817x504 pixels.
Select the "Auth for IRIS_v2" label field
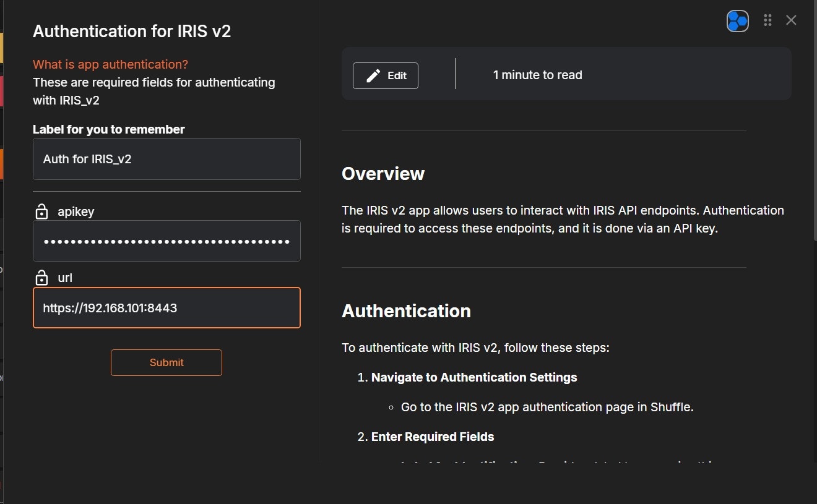pos(166,159)
